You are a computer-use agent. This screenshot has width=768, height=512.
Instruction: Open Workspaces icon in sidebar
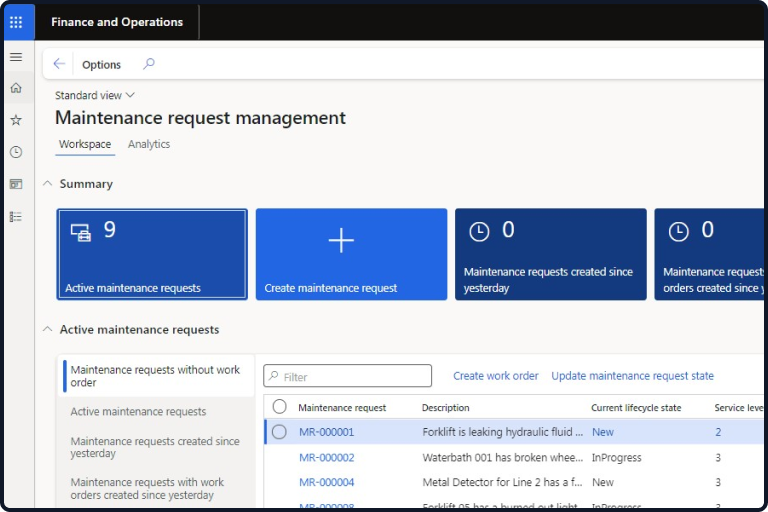[16, 184]
